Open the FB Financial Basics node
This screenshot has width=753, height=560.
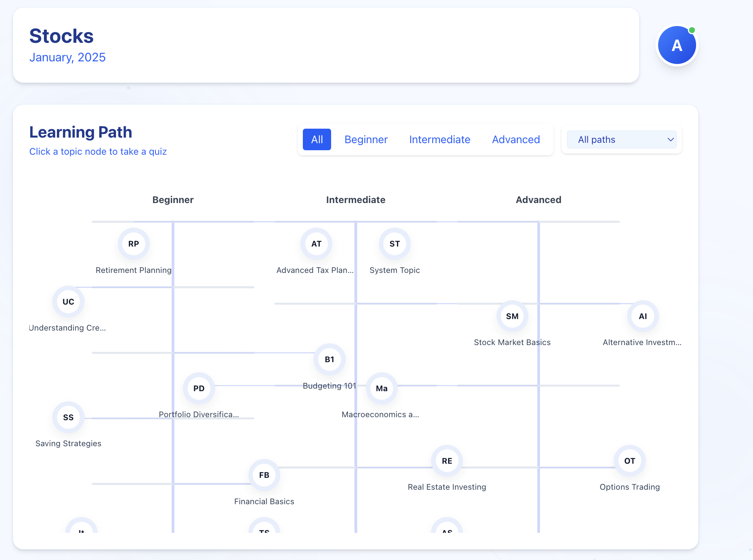pyautogui.click(x=264, y=475)
